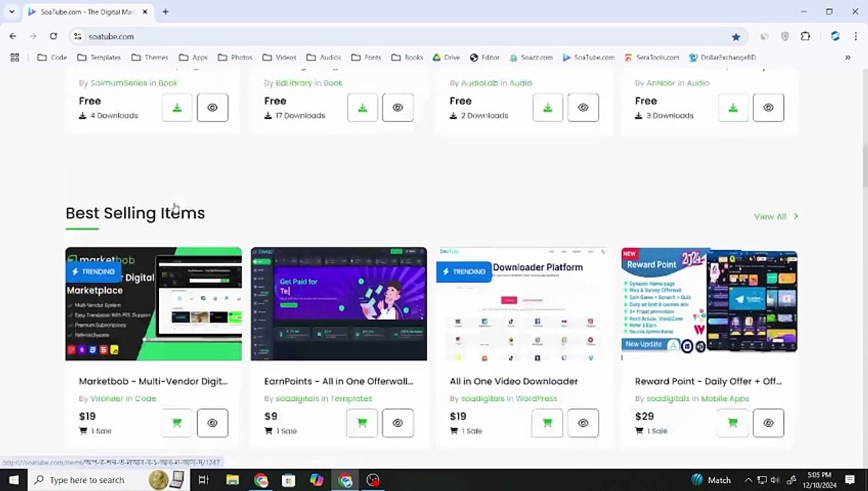Image resolution: width=868 pixels, height=491 pixels.
Task: Show hidden system tray icons
Action: (x=748, y=480)
